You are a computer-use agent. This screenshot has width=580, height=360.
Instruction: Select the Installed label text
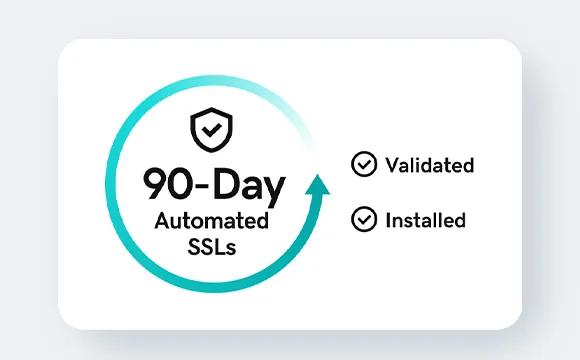click(425, 220)
